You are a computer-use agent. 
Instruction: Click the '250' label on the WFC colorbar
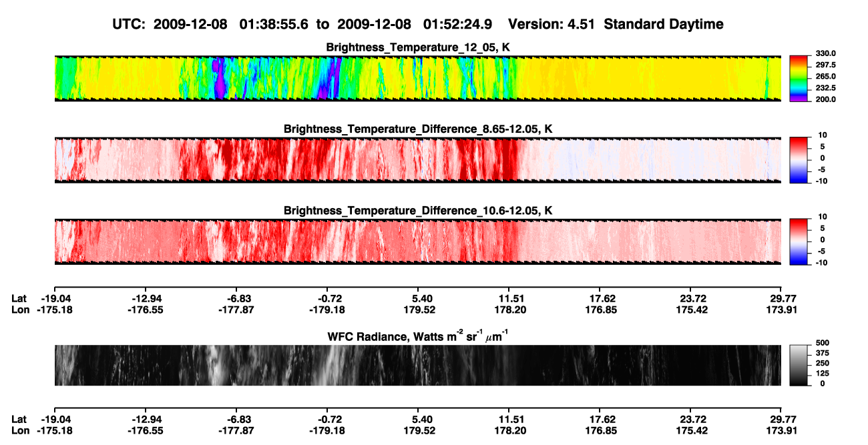(823, 363)
